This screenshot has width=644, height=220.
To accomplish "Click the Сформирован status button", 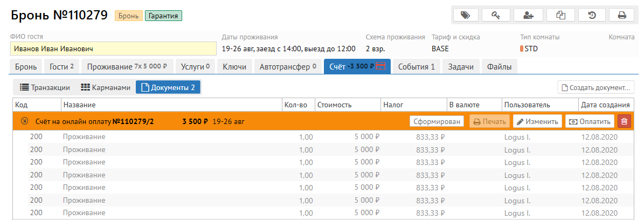I will coord(437,121).
